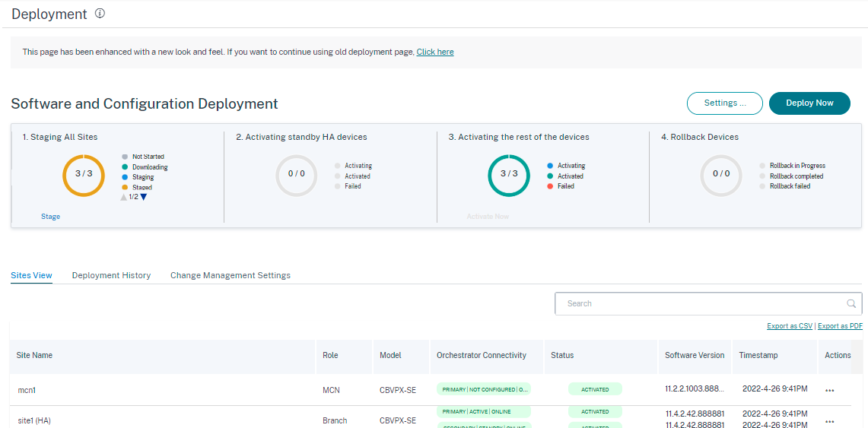The width and height of the screenshot is (868, 428).
Task: Click the red Failed legend entry in step 3
Action: click(x=561, y=186)
